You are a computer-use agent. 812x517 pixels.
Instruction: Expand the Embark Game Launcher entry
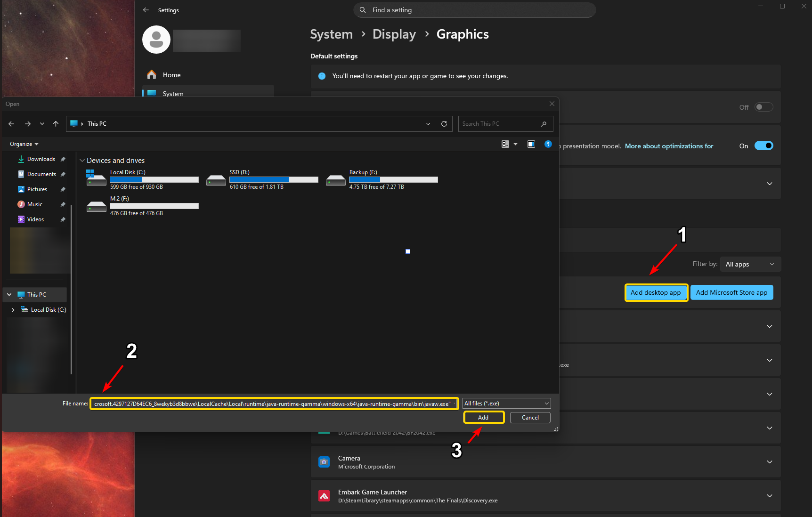pos(769,496)
